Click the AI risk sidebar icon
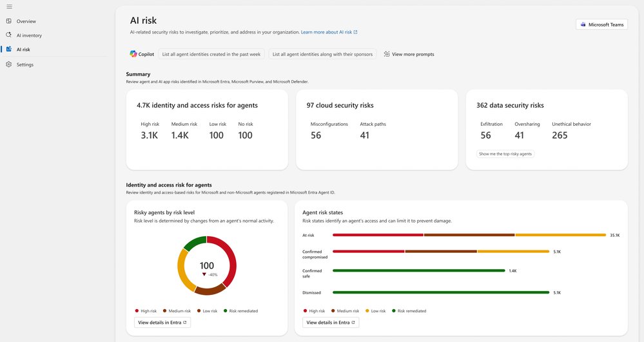The height and width of the screenshot is (342, 644). [x=8, y=49]
